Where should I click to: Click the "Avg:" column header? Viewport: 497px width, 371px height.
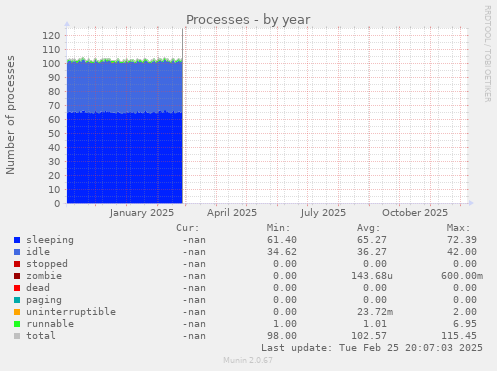point(368,228)
